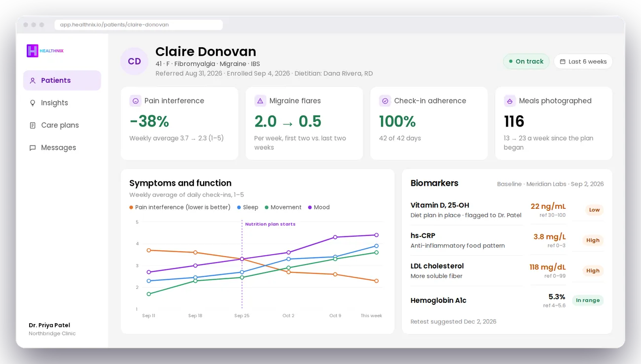The width and height of the screenshot is (641, 364).
Task: Click the Insights lightbulb icon
Action: (x=33, y=103)
